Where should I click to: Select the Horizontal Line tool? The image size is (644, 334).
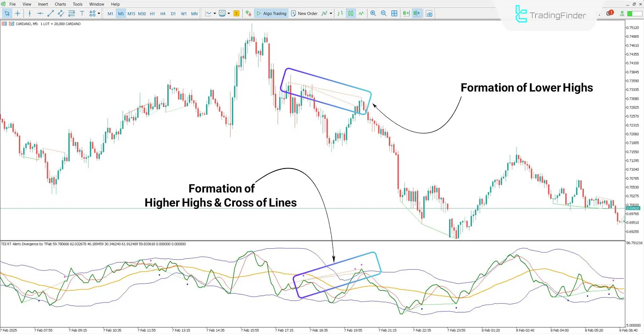(x=40, y=13)
